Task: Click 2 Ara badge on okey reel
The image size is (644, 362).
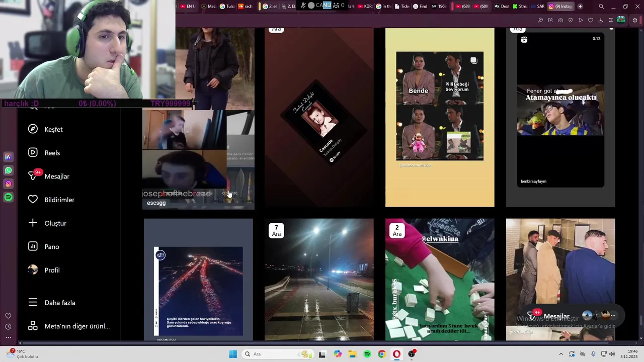Action: coord(397,231)
